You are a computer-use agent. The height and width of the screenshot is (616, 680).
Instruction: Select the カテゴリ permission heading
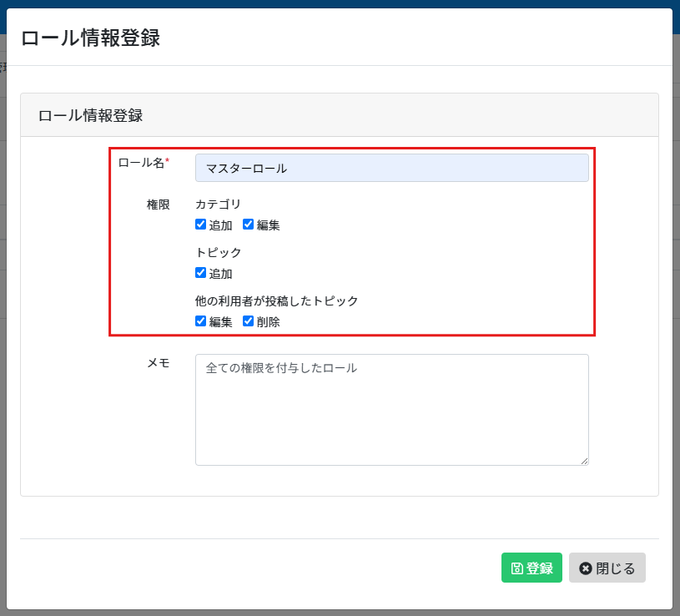(218, 204)
